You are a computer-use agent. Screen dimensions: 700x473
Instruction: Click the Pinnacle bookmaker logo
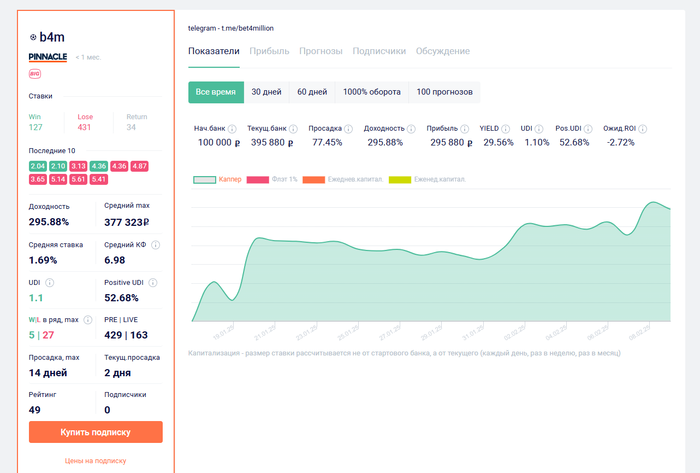point(48,57)
